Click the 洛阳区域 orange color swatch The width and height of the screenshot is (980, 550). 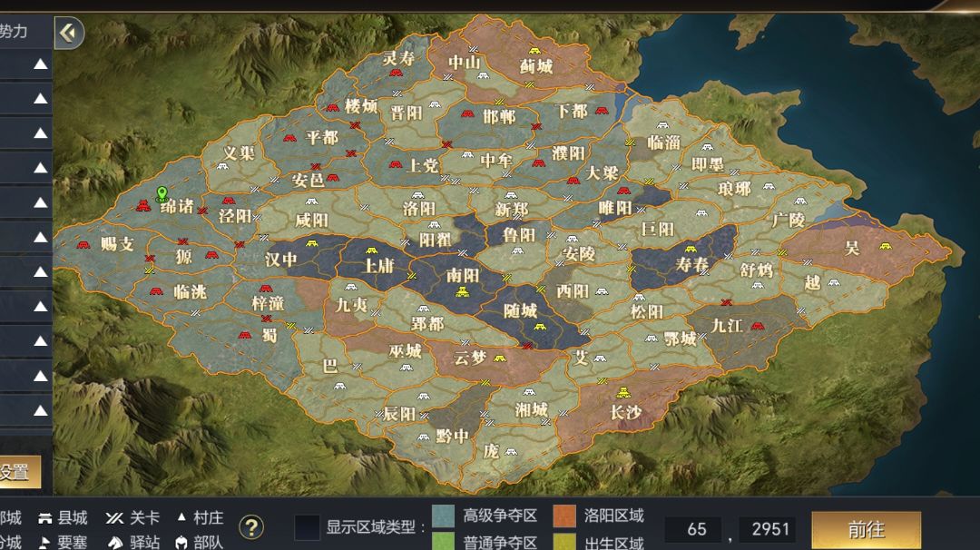[564, 516]
